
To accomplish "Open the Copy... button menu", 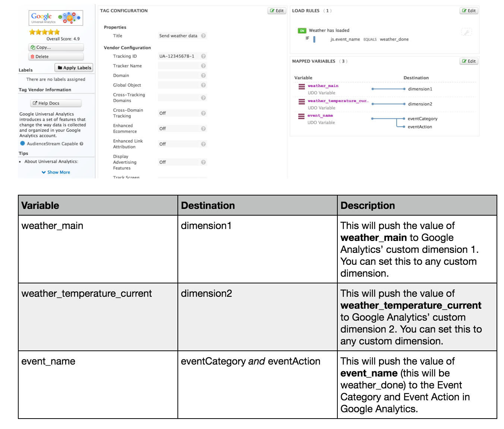I will pyautogui.click(x=56, y=47).
